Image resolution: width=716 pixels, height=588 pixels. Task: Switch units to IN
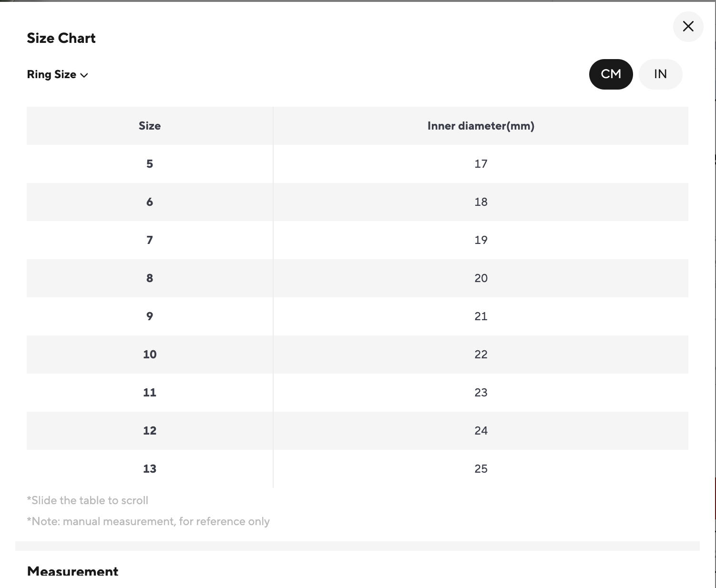(x=660, y=74)
